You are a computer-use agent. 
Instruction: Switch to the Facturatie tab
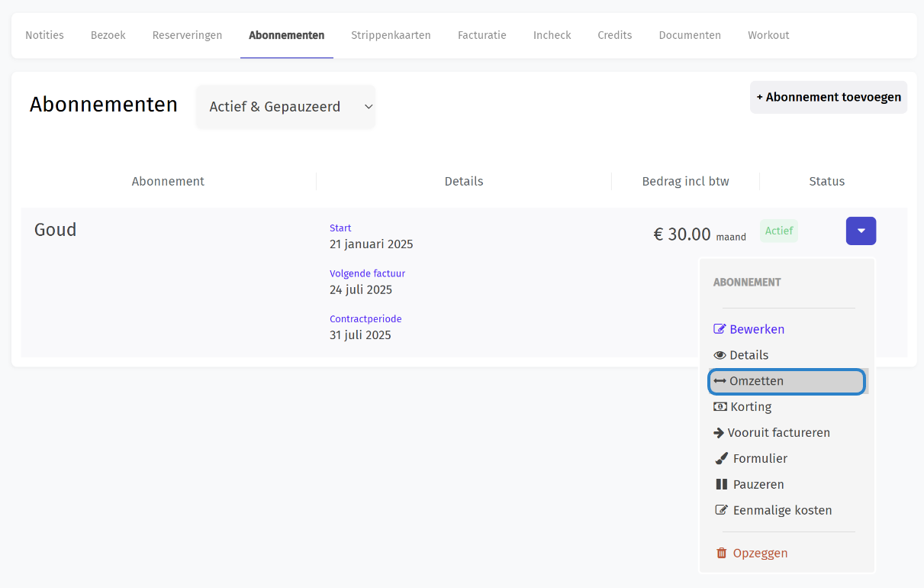click(x=481, y=35)
